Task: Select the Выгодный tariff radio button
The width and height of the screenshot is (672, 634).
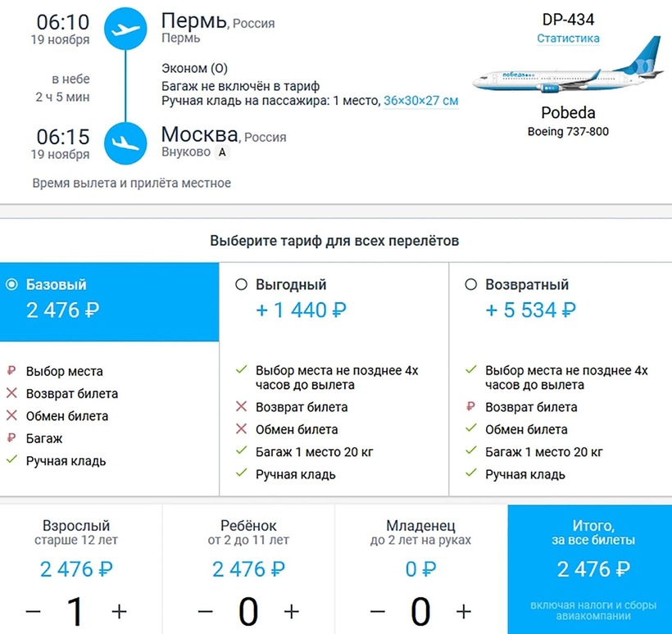Action: (241, 285)
